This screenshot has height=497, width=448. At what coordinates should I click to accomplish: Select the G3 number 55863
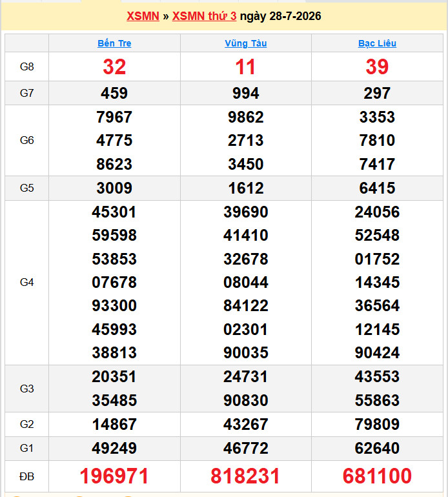[377, 400]
